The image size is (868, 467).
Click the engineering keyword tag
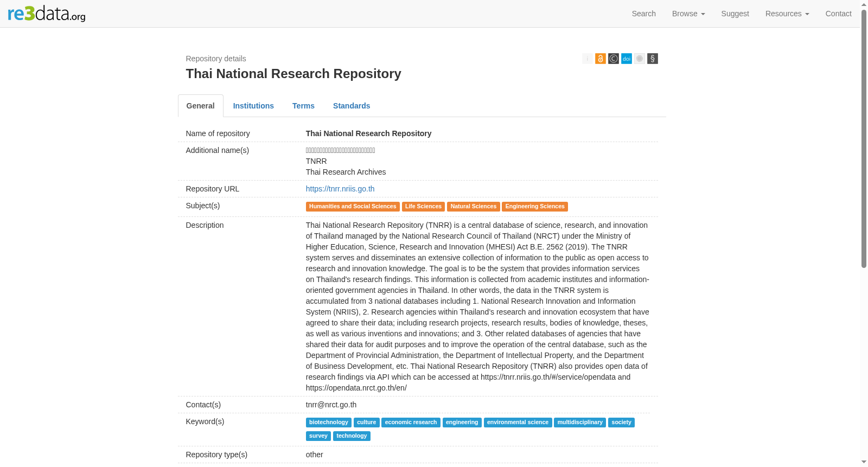tap(462, 423)
